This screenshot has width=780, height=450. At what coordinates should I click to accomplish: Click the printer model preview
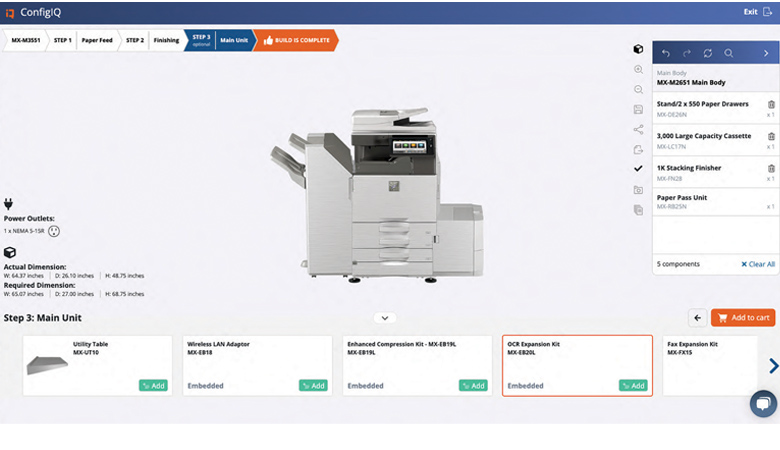pos(377,195)
